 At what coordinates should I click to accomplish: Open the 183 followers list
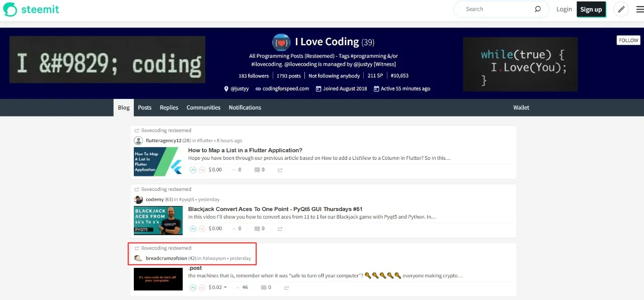[x=254, y=76]
